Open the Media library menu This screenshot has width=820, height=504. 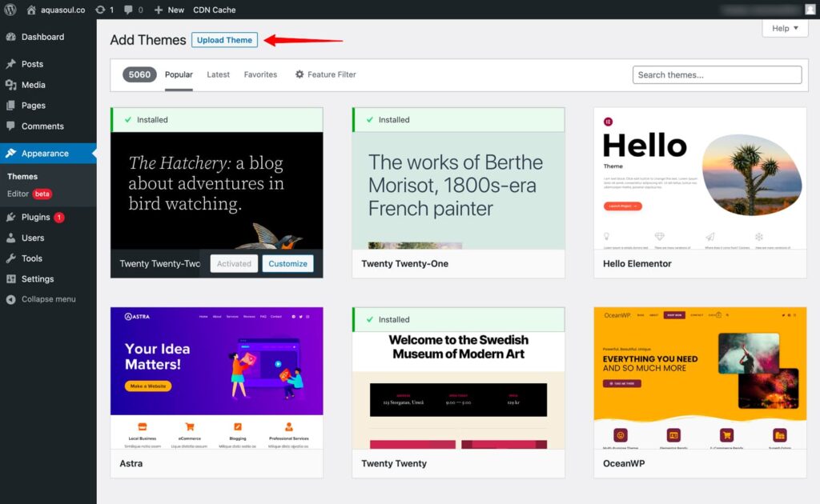[33, 85]
